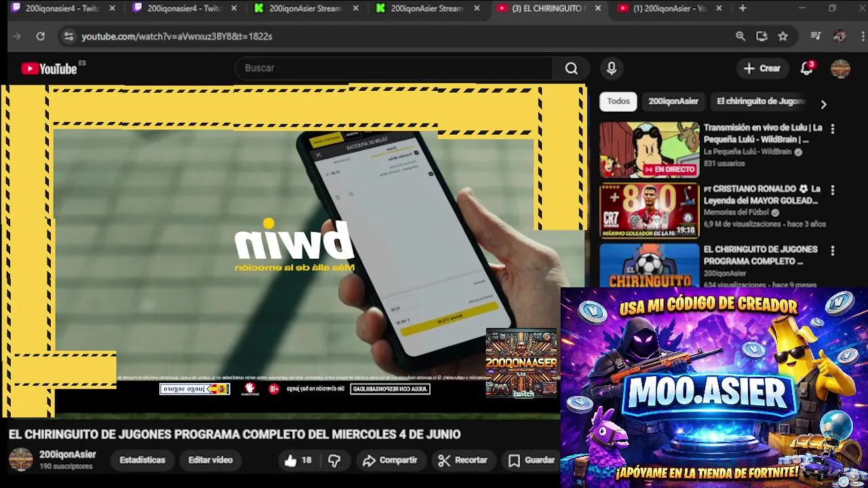Image resolution: width=868 pixels, height=488 pixels.
Task: Click the Guardar button
Action: click(531, 460)
